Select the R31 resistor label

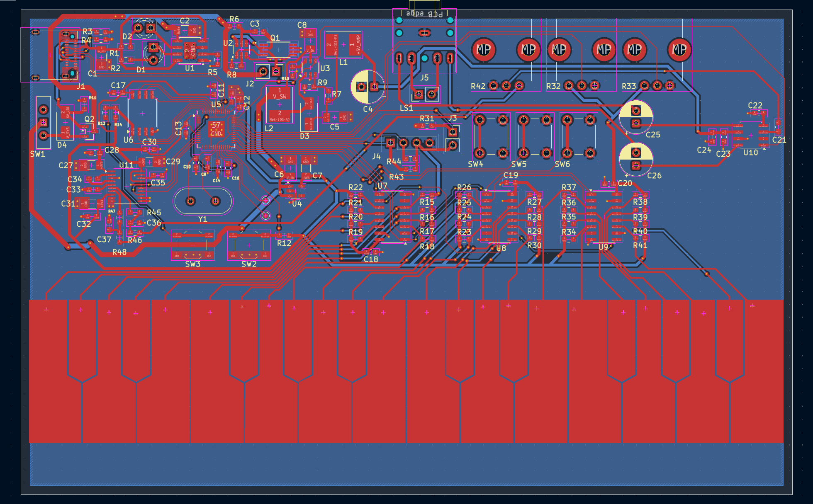point(426,119)
